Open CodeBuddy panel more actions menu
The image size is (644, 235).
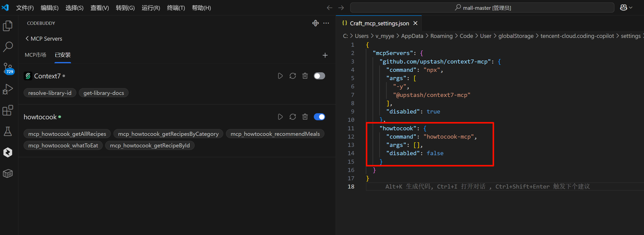click(x=326, y=23)
